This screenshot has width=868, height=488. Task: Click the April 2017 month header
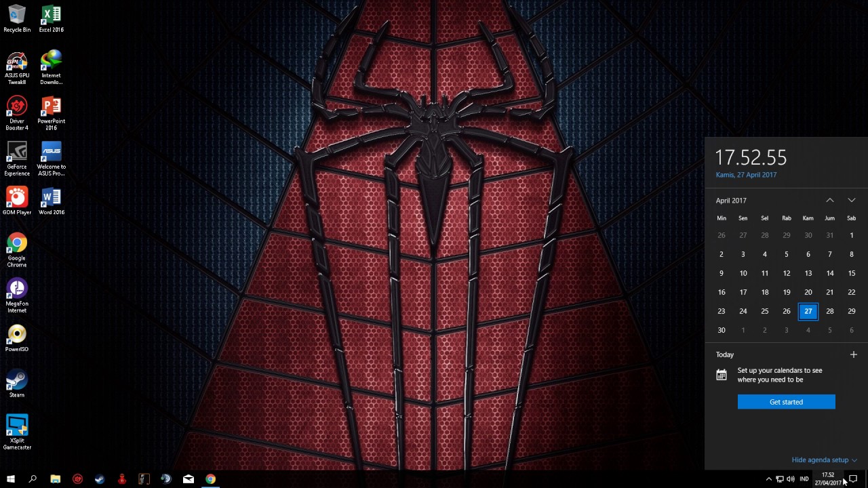731,201
